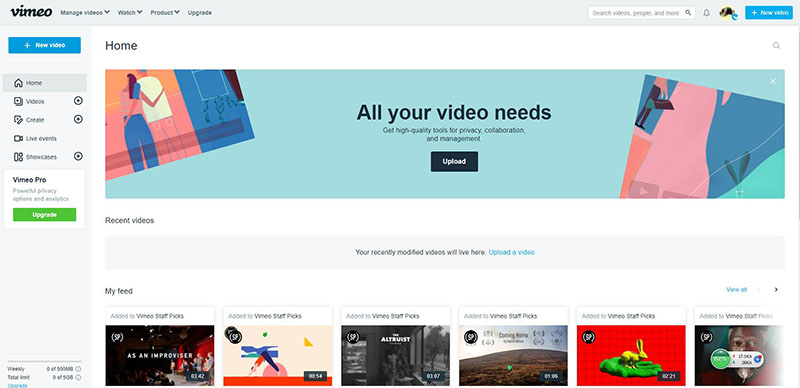Open the red rabbit video thumbnail
Viewport: 800px width, 388px height.
coord(631,355)
